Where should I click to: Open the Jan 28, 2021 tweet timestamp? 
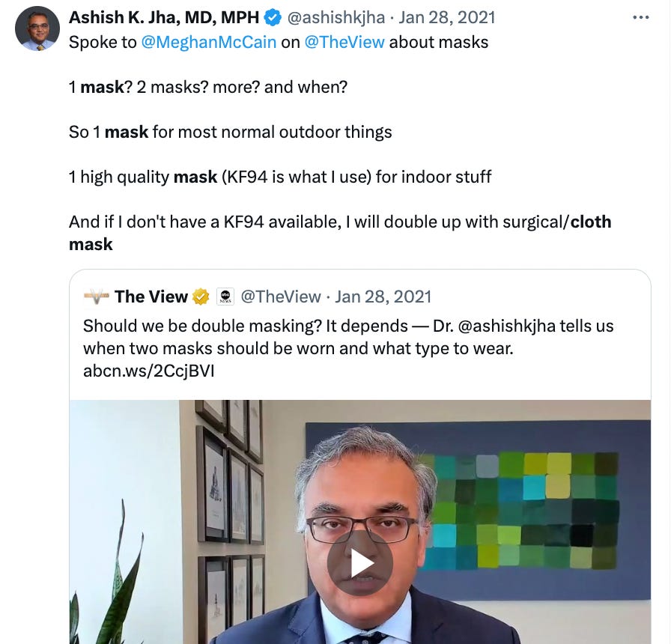click(447, 18)
